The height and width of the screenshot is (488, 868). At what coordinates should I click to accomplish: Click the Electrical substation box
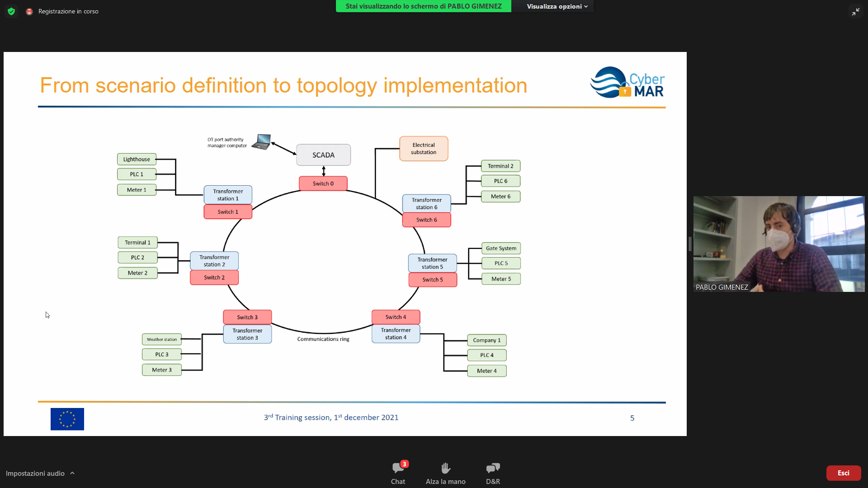(x=424, y=149)
